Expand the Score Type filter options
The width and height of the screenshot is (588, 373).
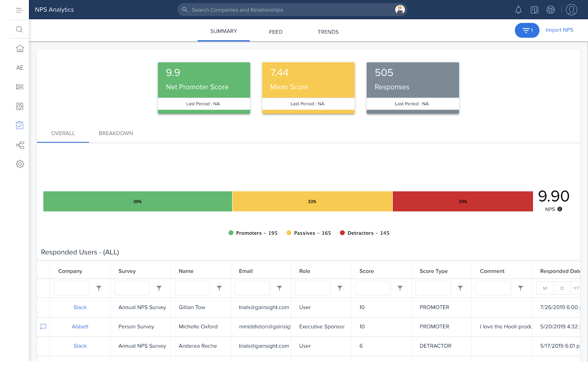460,288
